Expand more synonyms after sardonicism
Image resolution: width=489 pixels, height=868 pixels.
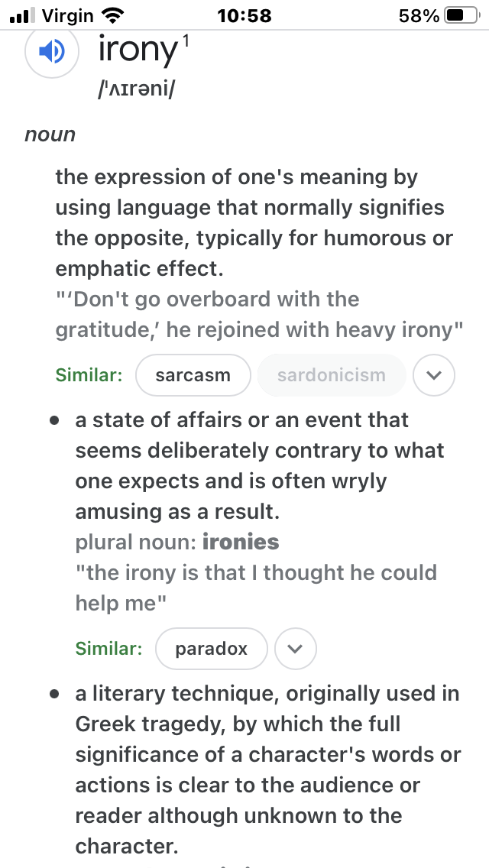pyautogui.click(x=434, y=375)
